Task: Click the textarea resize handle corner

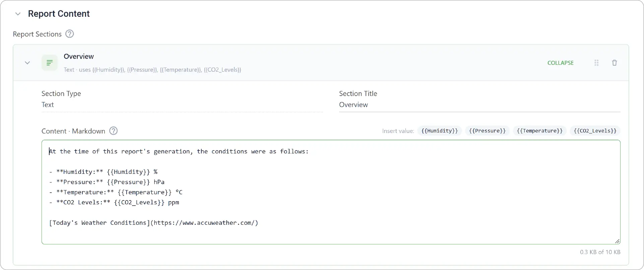Action: pyautogui.click(x=617, y=241)
